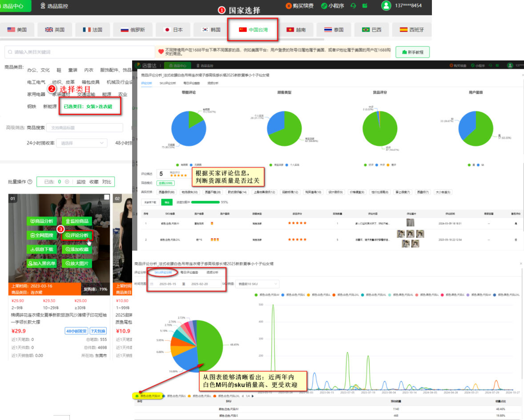Viewport: 524px width, 420px height.
Task: Click the customer service headset icon
Action: [x=353, y=6]
